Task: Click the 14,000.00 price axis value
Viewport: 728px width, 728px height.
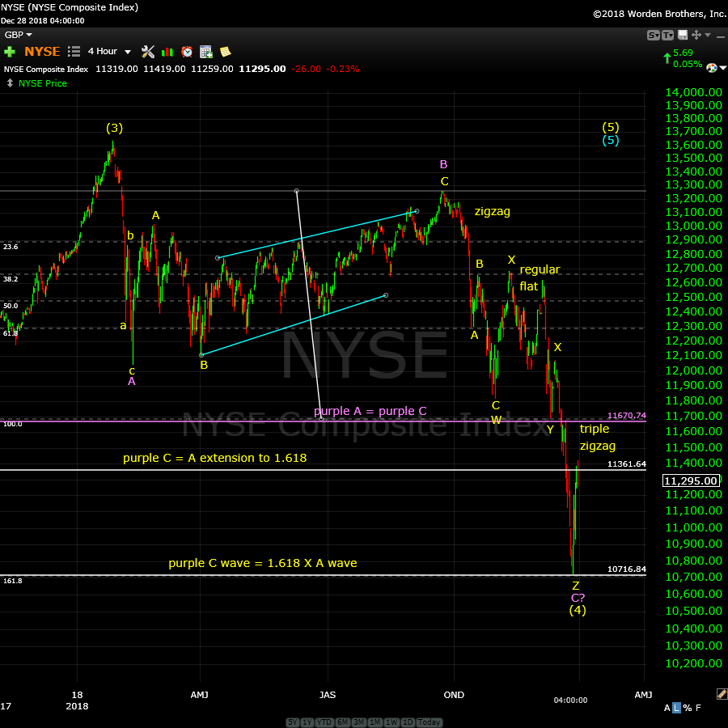Action: click(694, 92)
